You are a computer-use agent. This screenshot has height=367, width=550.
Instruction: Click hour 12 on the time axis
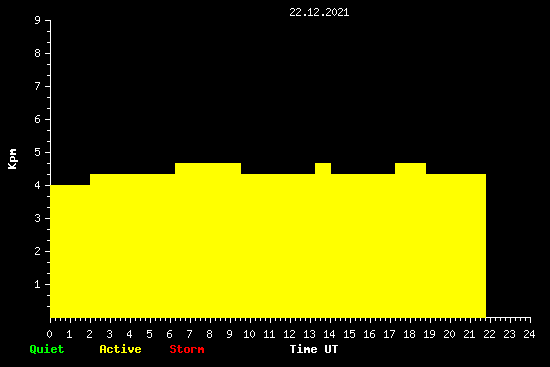pyautogui.click(x=289, y=334)
